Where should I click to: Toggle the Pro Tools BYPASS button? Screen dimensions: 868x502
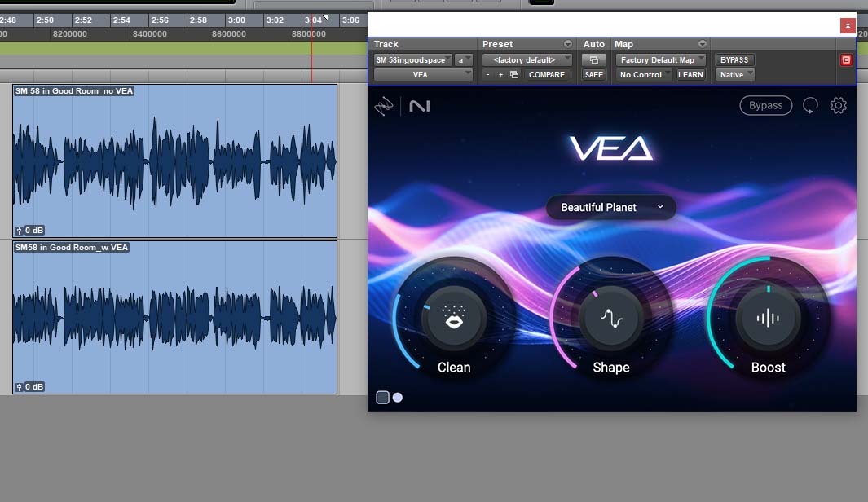tap(734, 59)
